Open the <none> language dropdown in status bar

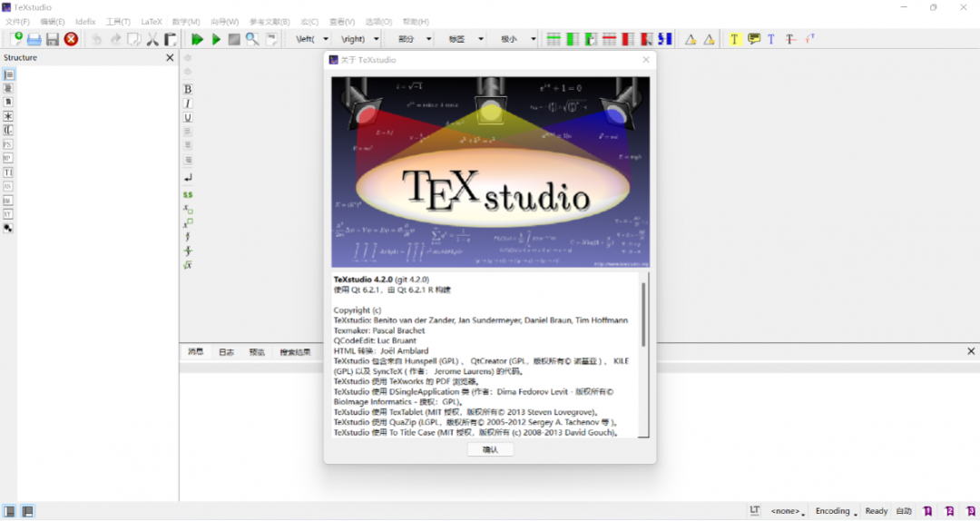[x=788, y=511]
